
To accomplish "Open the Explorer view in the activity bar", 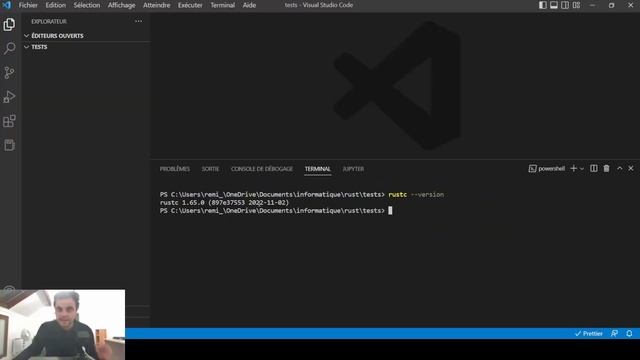I will (x=9, y=24).
